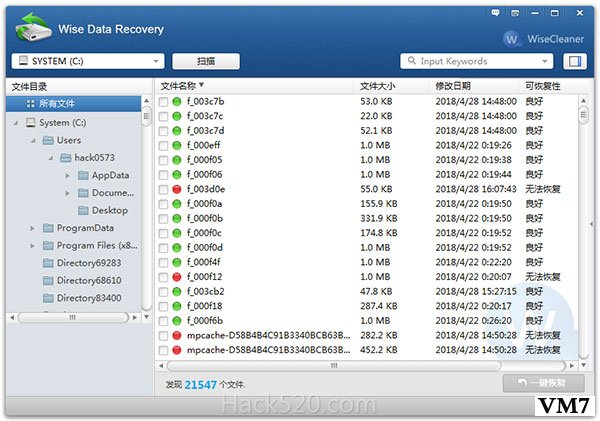
Task: Click the 无法恢复 status of f_003d0e
Action: [543, 189]
